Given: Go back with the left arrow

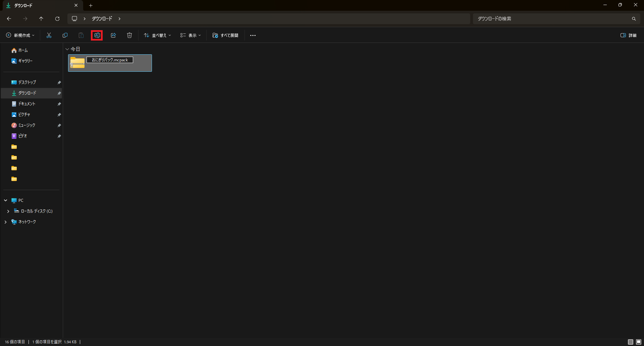Looking at the screenshot, I should (x=9, y=19).
